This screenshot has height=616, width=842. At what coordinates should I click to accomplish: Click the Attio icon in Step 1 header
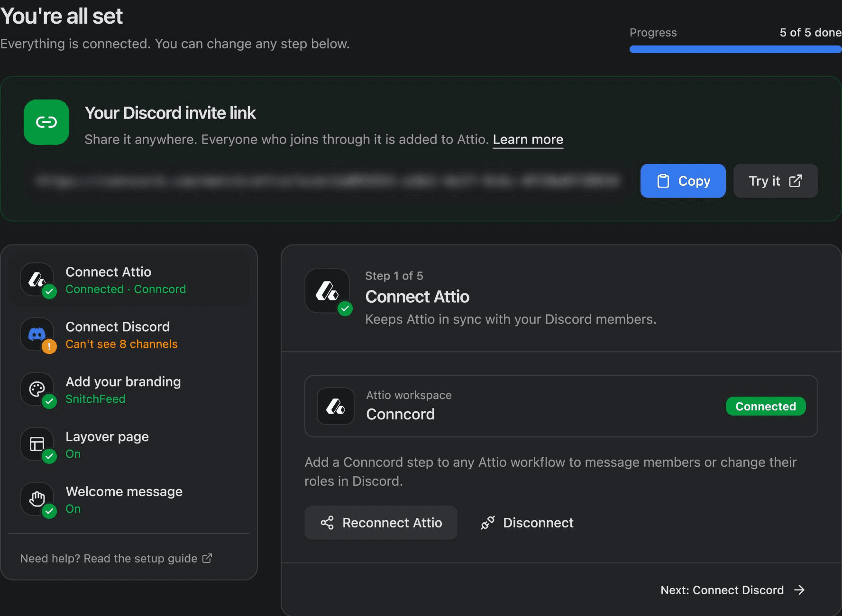click(x=327, y=290)
